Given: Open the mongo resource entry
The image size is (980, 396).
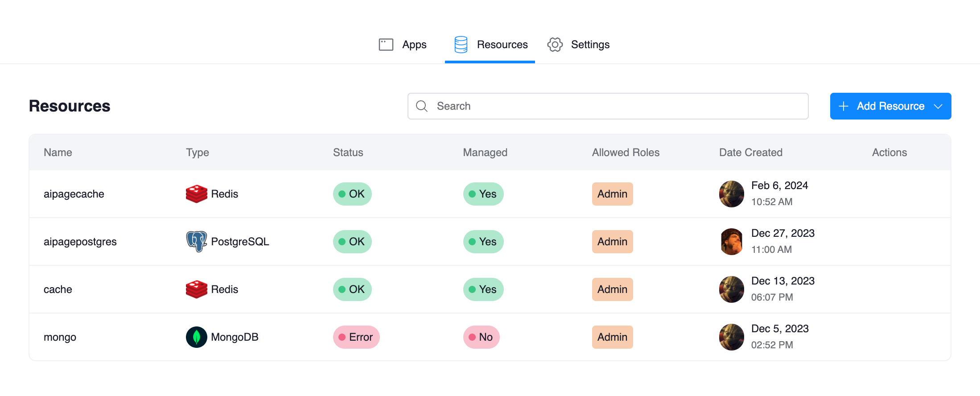Looking at the screenshot, I should pos(60,337).
